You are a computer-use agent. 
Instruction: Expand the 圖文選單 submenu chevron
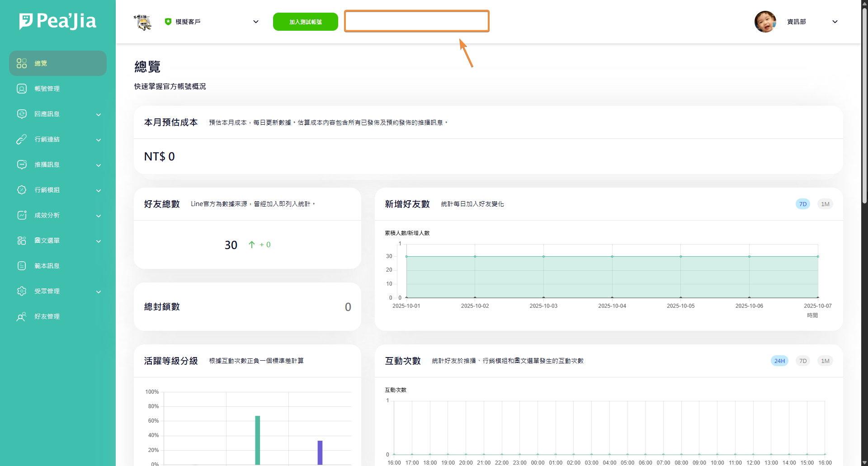(x=99, y=241)
